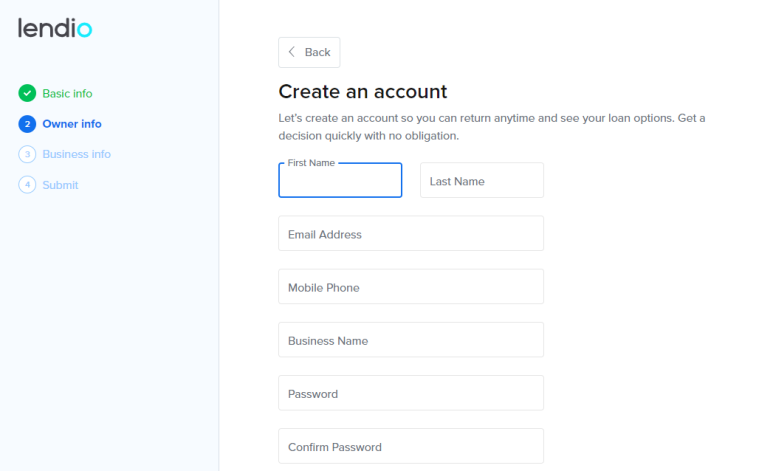Click the Create an account heading

[363, 92]
